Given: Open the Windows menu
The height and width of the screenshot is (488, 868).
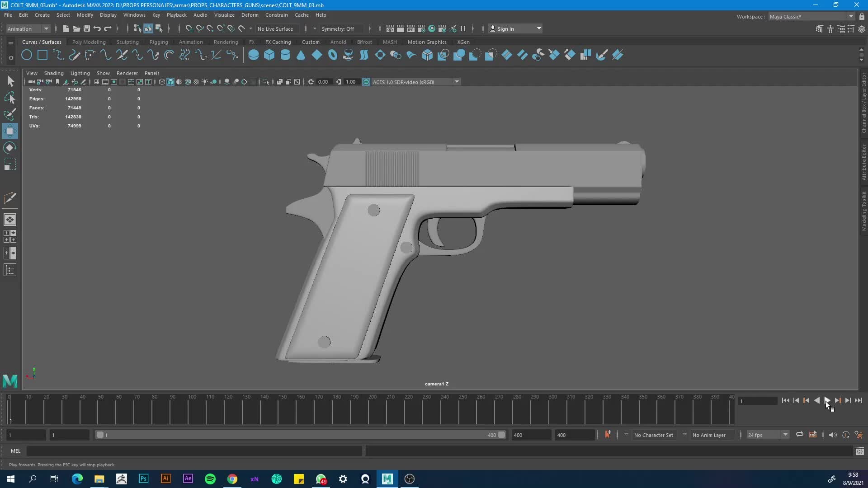Looking at the screenshot, I should [134, 15].
